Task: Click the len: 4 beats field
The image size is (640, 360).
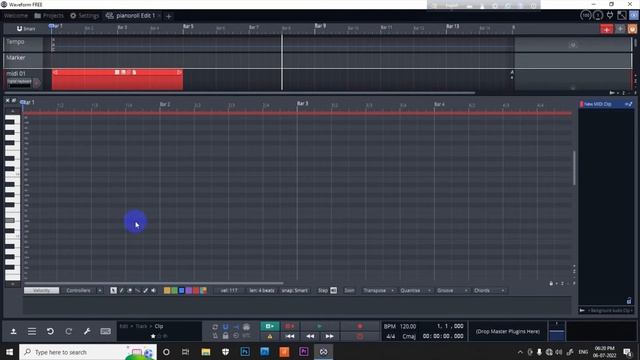Action: [262, 291]
